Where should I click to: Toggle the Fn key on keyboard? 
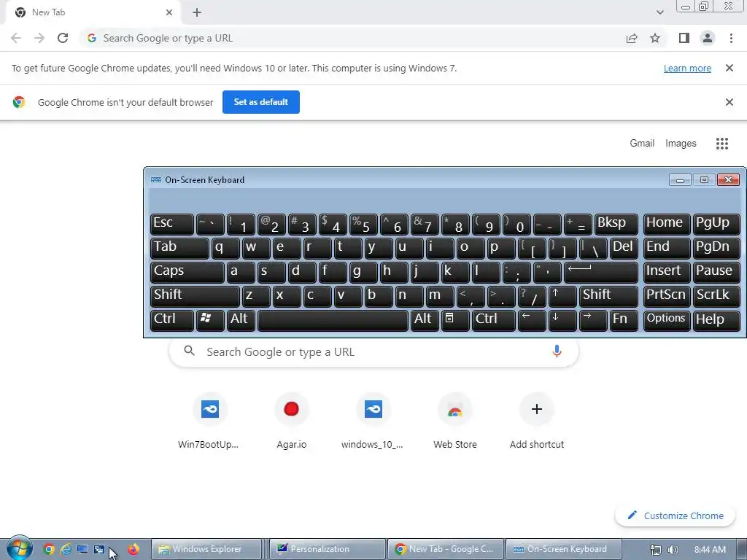(x=623, y=319)
